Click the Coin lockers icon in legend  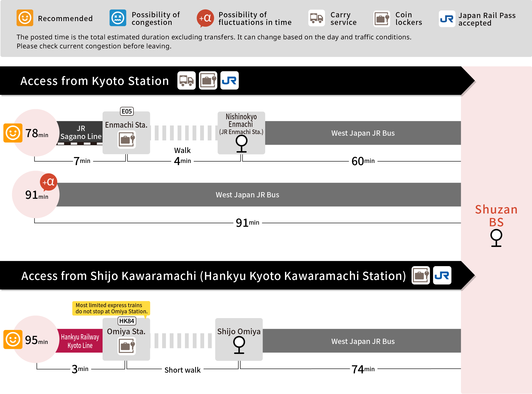pyautogui.click(x=381, y=19)
